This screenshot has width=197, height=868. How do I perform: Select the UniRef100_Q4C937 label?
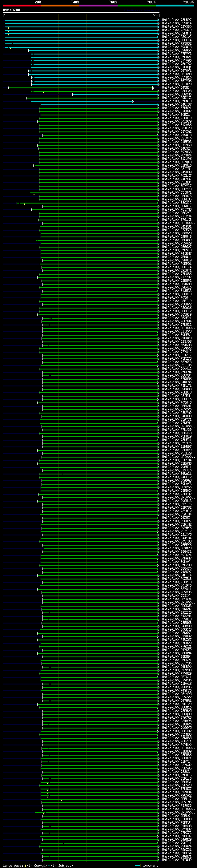(x=176, y=179)
